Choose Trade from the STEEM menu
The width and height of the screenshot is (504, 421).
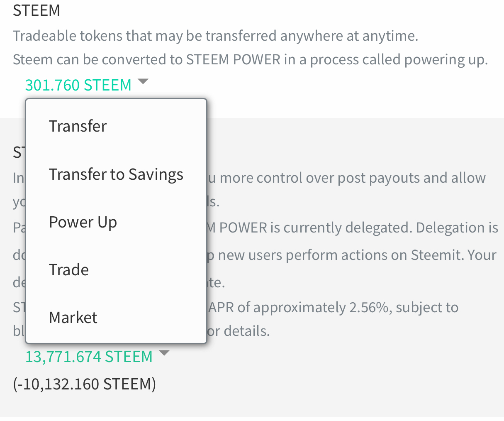(x=69, y=270)
